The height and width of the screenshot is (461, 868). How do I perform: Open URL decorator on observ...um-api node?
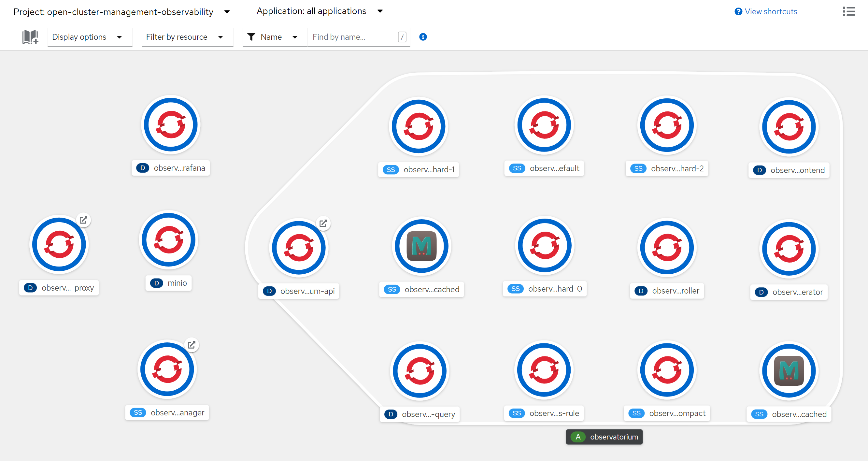pos(323,223)
